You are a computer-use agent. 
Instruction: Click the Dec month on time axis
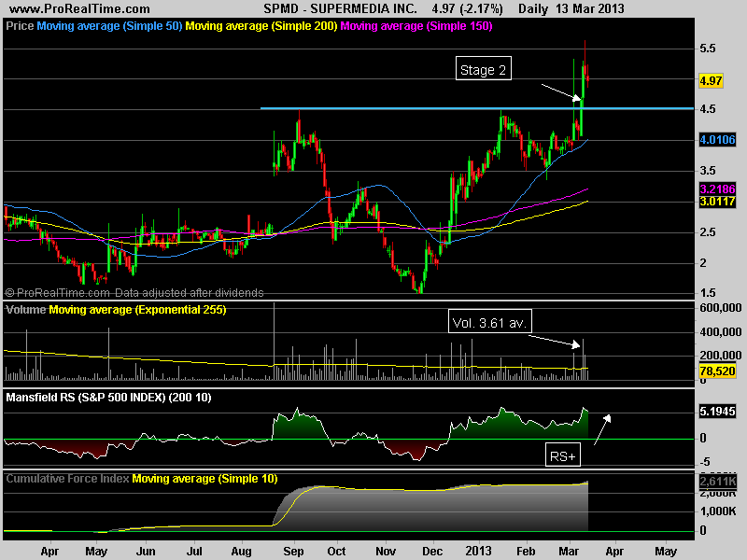coord(432,552)
